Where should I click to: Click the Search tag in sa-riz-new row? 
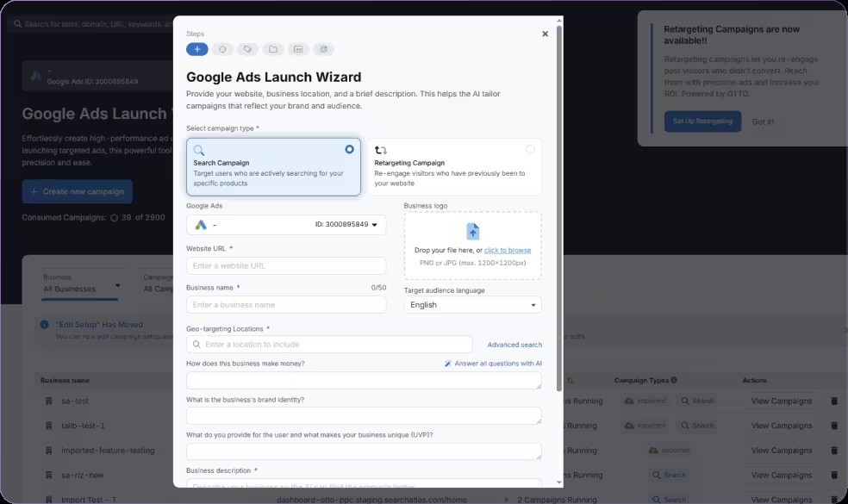coord(669,475)
